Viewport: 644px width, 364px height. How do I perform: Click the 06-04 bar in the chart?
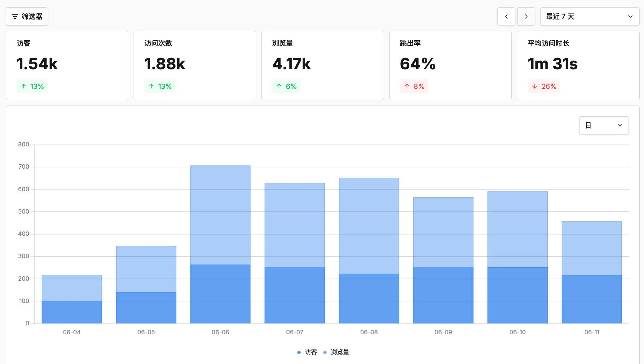(72, 299)
